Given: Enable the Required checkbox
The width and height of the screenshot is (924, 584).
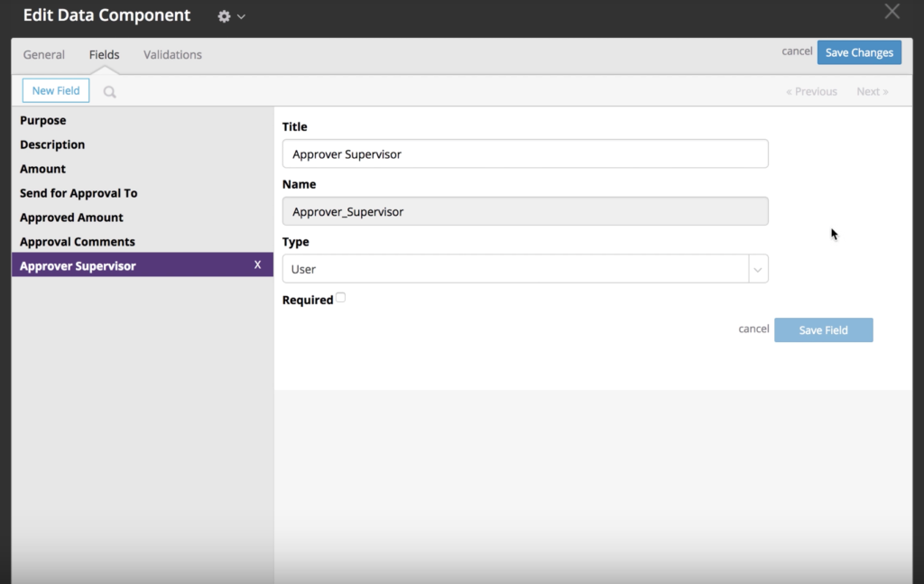Looking at the screenshot, I should [340, 297].
